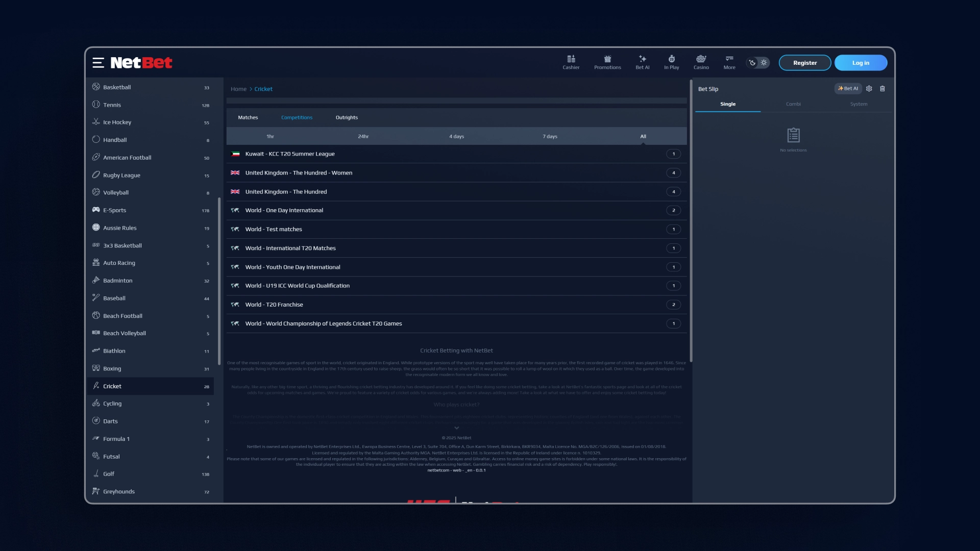
Task: Select the Single bet slip tab
Action: 728,104
